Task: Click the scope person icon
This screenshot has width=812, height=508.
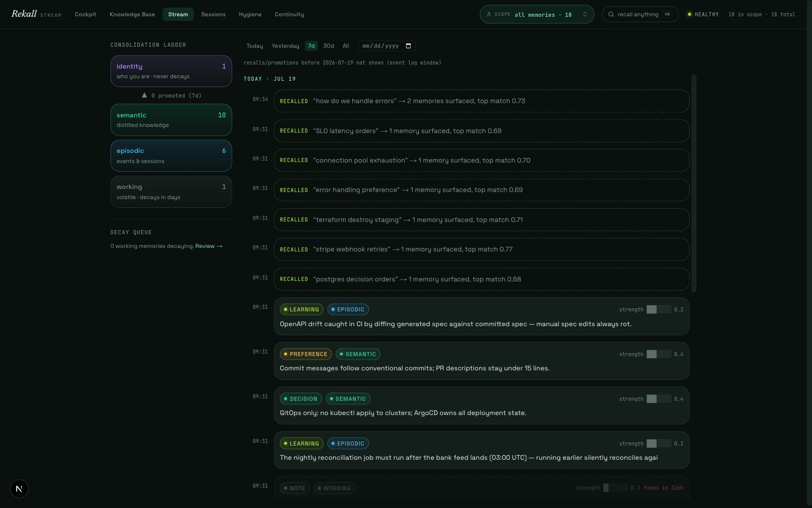Action: click(489, 14)
